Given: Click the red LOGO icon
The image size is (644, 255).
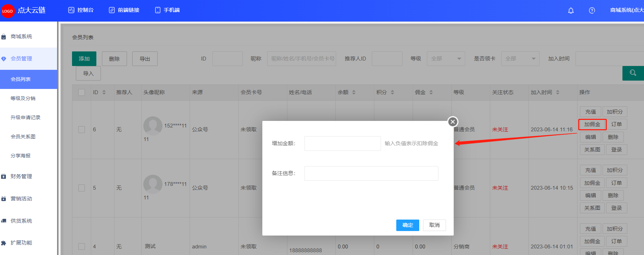Looking at the screenshot, I should pyautogui.click(x=7, y=11).
